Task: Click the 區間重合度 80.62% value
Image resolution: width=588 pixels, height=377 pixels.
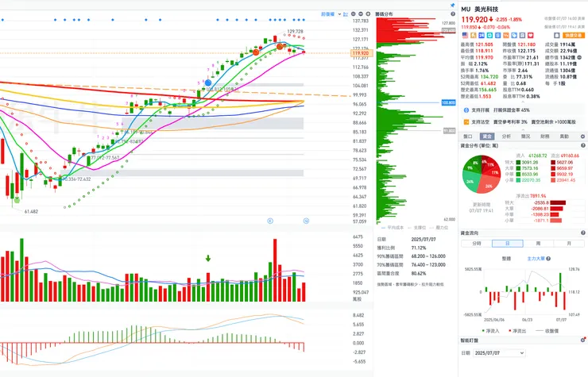Action: [419, 274]
